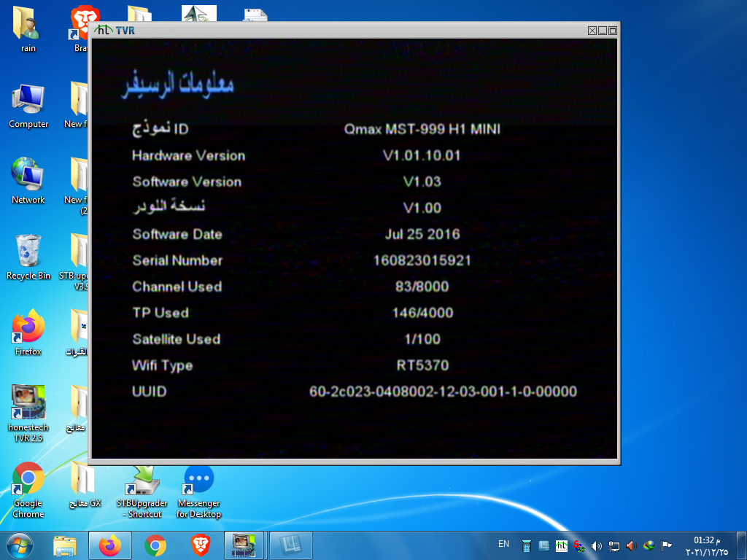The height and width of the screenshot is (560, 747).
Task: Click the date Jul 25 2016
Action: click(422, 234)
